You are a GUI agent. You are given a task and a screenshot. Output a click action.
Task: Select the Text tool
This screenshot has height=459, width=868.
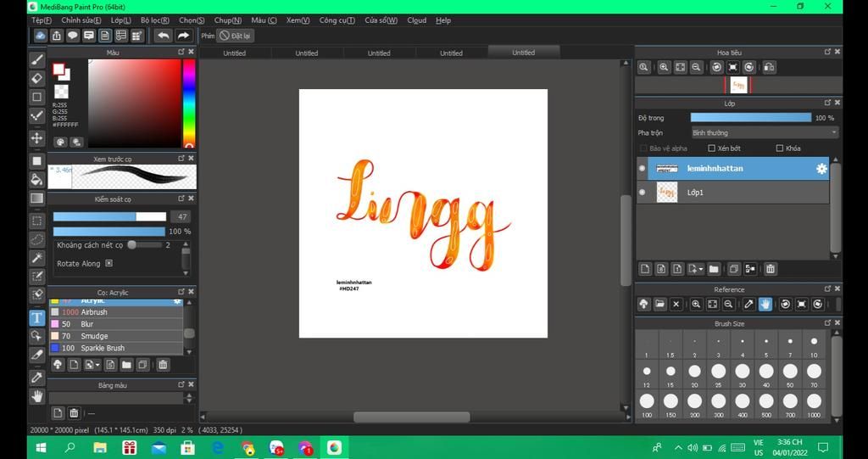[37, 317]
